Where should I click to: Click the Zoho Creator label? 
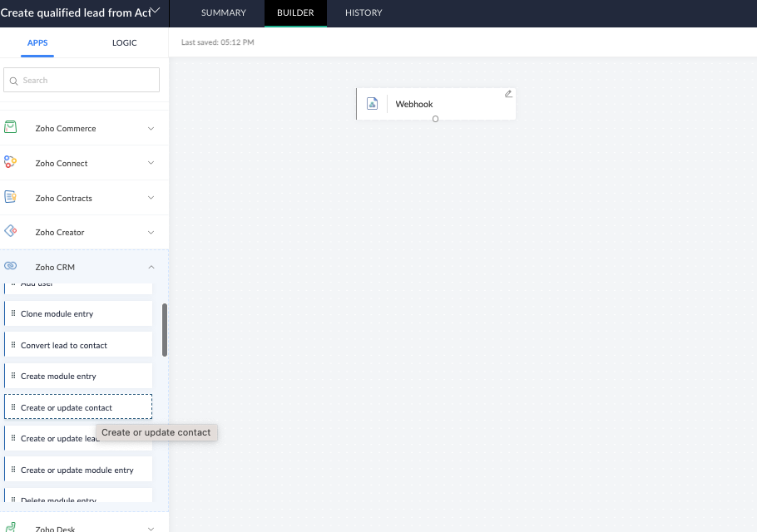[x=60, y=233]
